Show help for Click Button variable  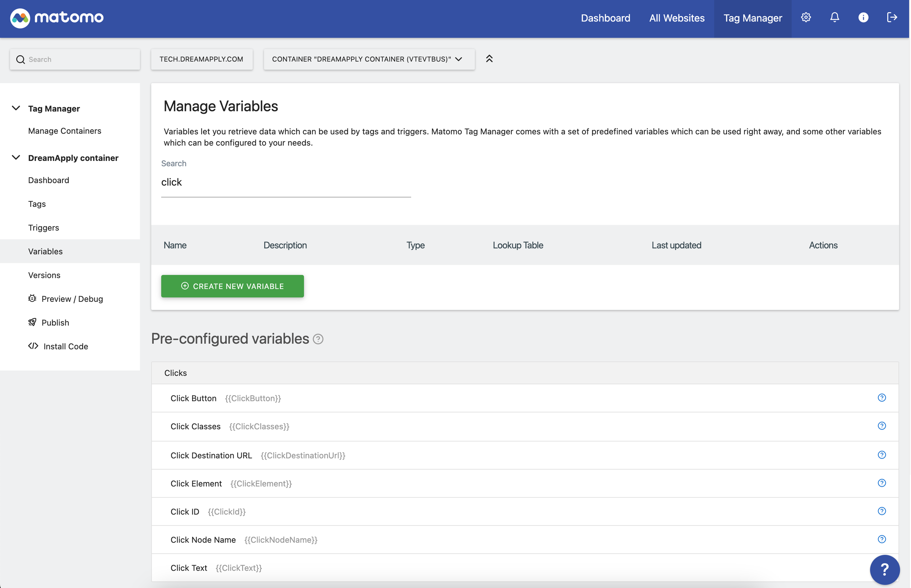(x=882, y=398)
